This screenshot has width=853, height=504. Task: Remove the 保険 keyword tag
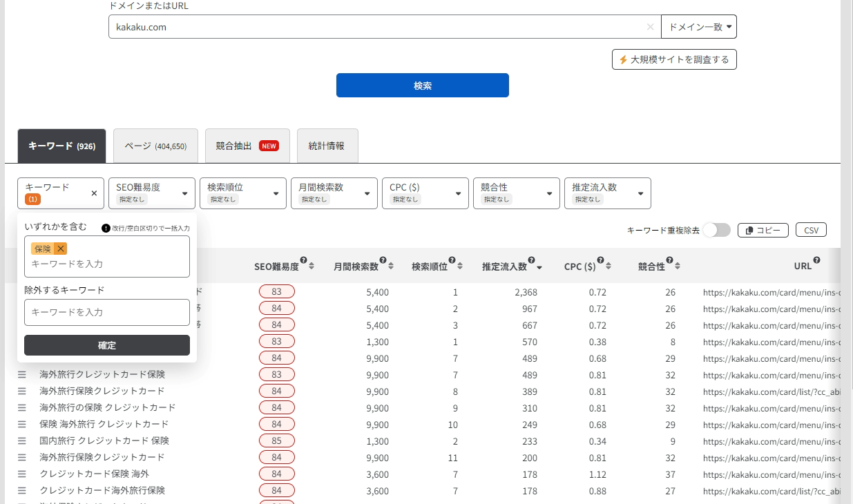(x=61, y=249)
